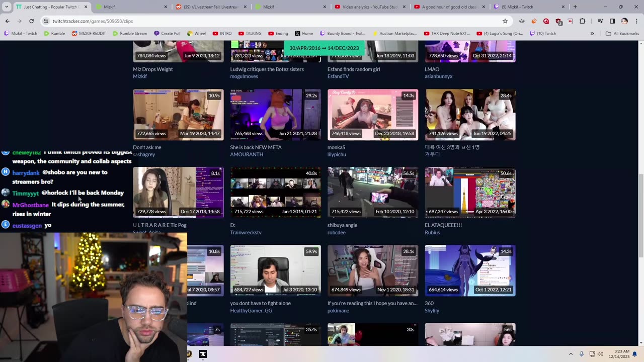Image resolution: width=644 pixels, height=362 pixels.
Task: Open a new tab with the plus button
Action: 575,7
